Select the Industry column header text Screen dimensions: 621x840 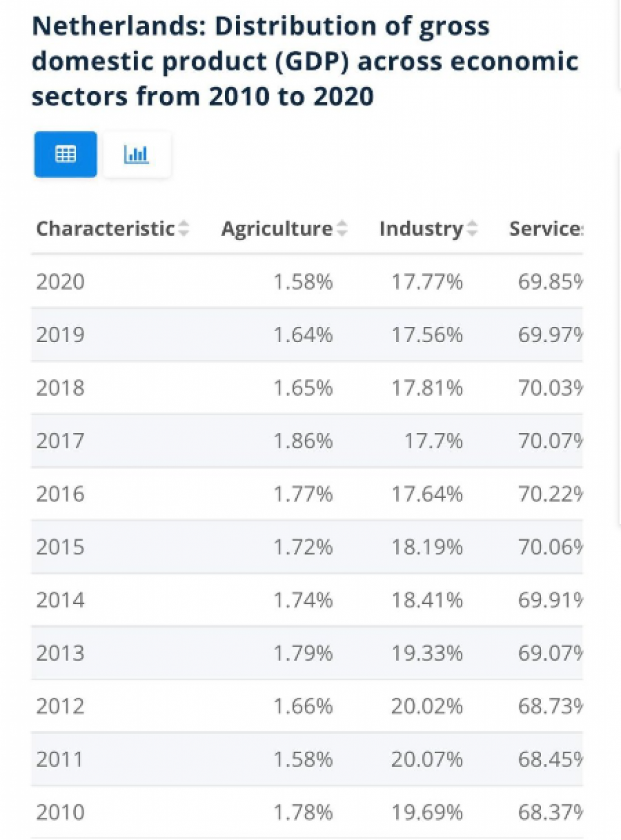click(x=421, y=229)
